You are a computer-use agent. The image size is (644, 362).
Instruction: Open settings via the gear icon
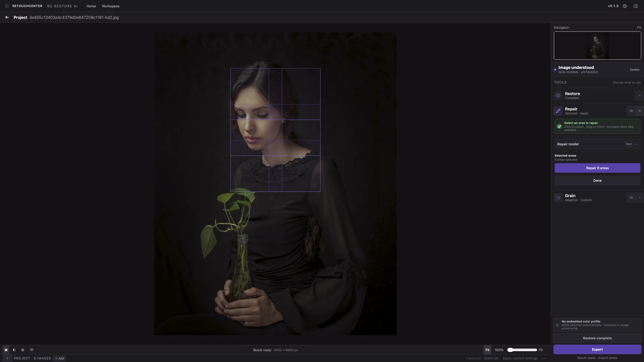tap(625, 6)
